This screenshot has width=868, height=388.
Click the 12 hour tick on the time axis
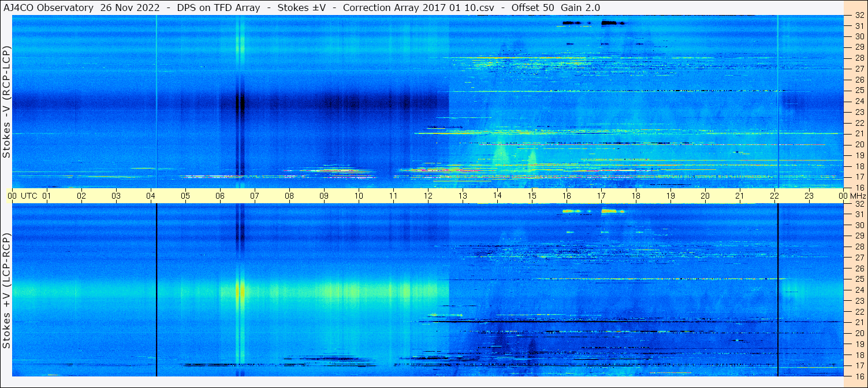428,196
